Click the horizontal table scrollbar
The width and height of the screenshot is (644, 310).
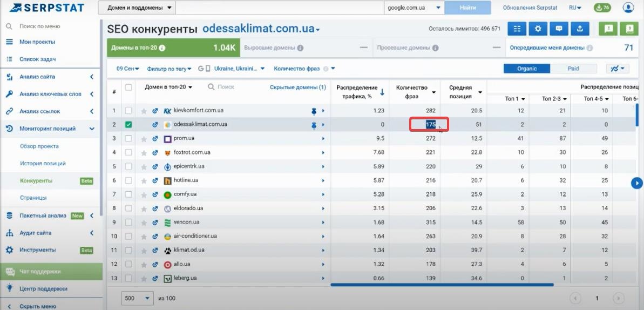tap(442, 284)
